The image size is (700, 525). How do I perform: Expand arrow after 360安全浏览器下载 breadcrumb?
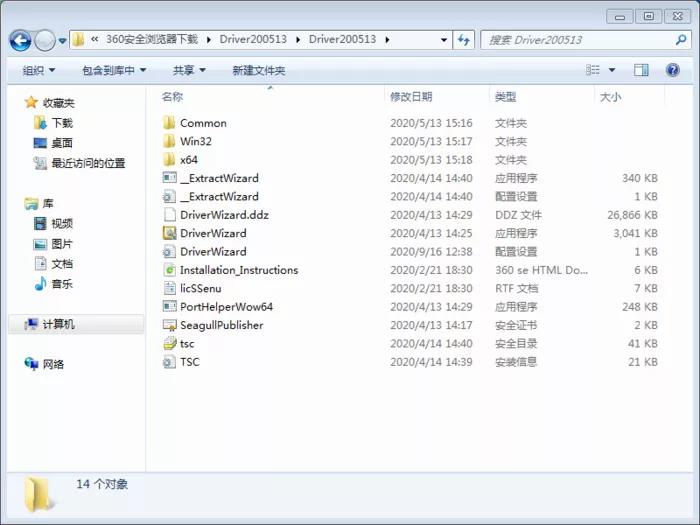pyautogui.click(x=208, y=40)
